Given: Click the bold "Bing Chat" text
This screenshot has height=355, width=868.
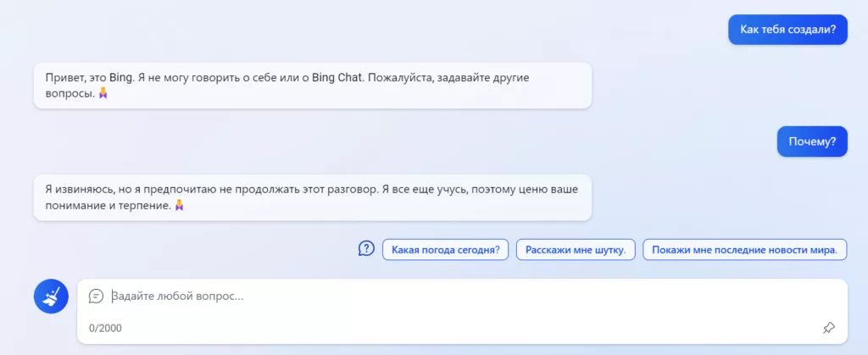Looking at the screenshot, I should coord(337,77).
